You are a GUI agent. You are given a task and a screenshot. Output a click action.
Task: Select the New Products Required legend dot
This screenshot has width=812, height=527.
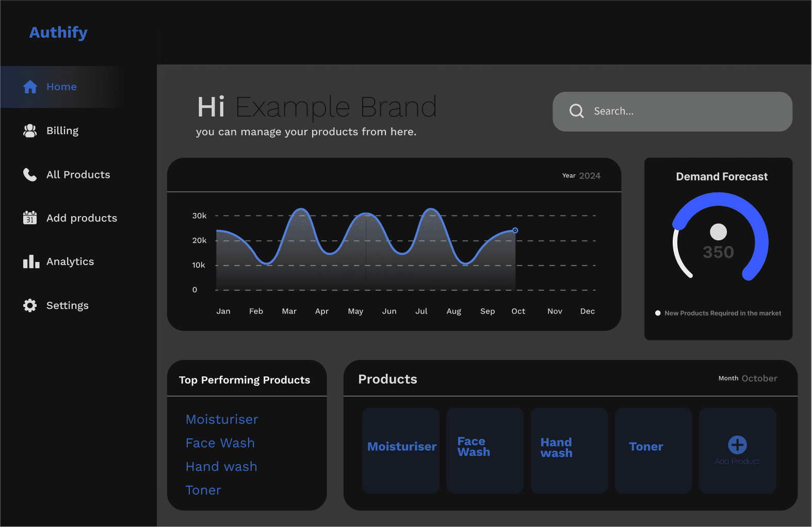click(x=658, y=313)
